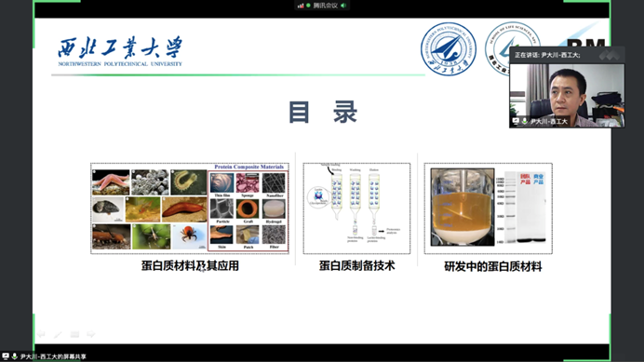Select the slideshow pen tool icon
644x362 pixels.
[58, 334]
